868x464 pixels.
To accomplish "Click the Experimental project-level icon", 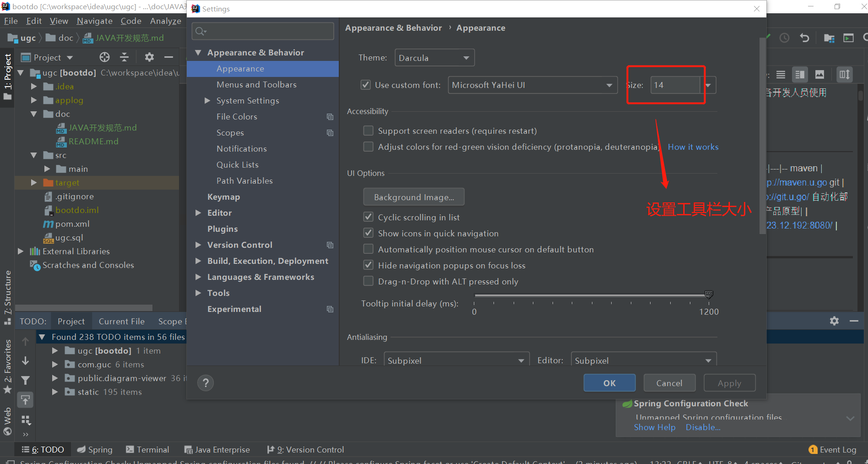I will click(x=330, y=309).
